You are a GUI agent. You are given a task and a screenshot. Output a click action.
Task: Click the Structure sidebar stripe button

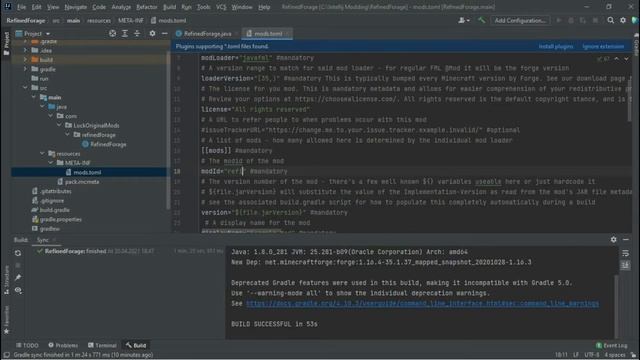(6, 280)
